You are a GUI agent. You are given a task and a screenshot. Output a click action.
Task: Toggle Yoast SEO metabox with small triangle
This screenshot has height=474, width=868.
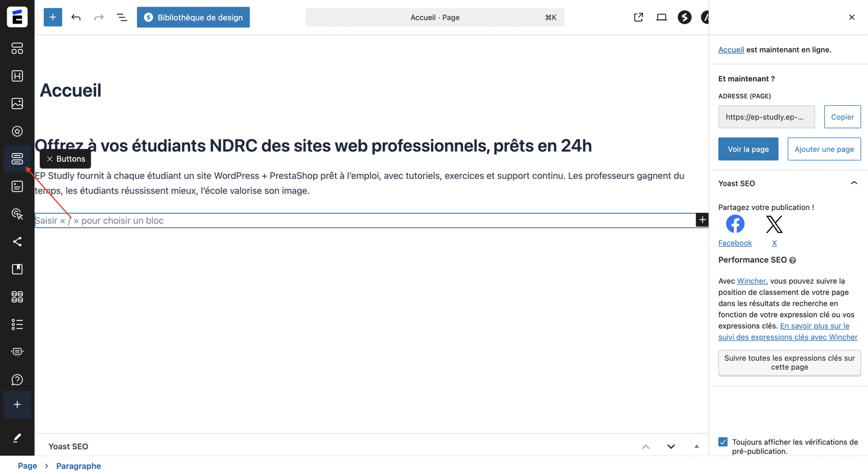[697, 447]
